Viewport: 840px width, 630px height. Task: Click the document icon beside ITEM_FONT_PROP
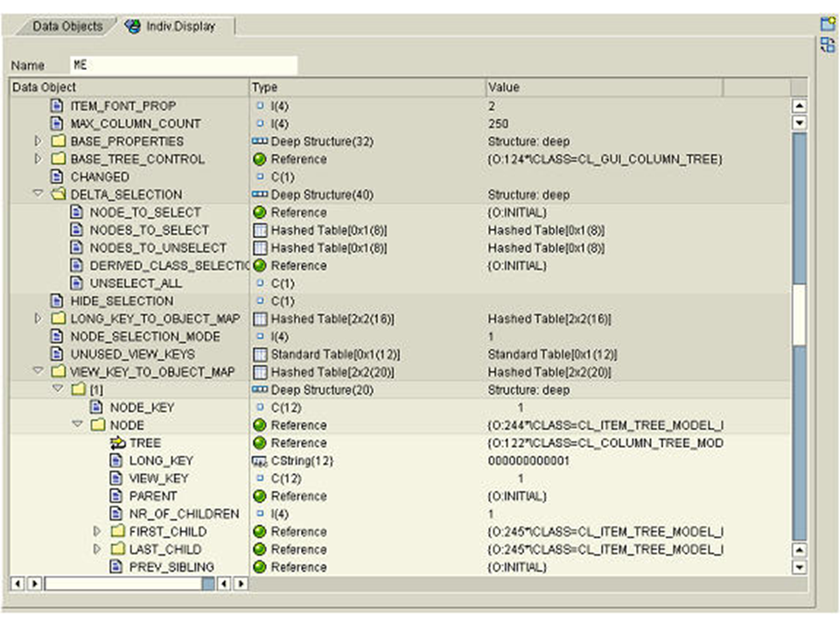58,106
